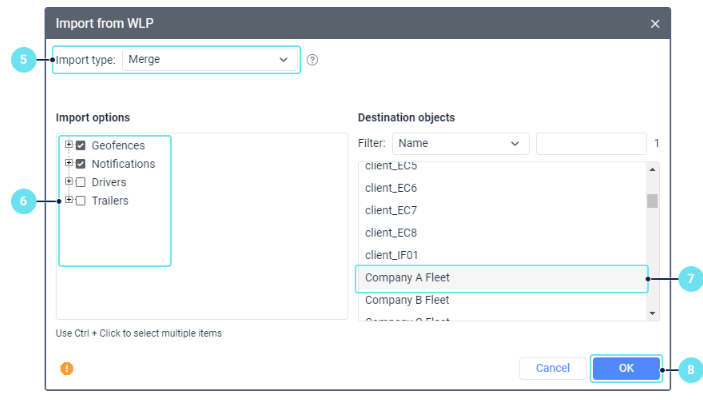Enable the Drivers checkbox
Viewport: 703px width, 404px height.
coord(81,183)
